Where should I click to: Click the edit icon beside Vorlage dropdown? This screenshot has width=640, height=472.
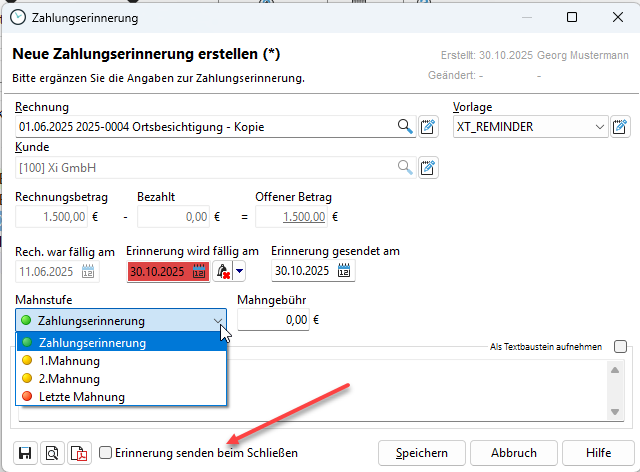click(620, 127)
